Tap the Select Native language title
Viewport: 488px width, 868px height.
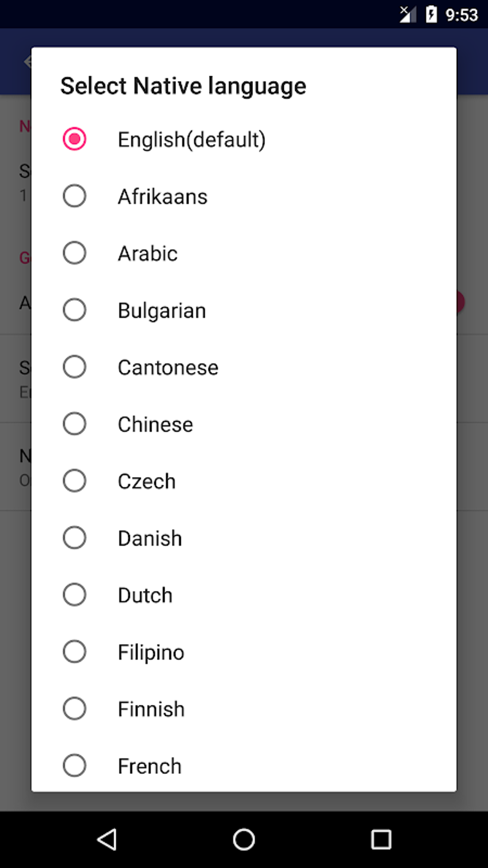pos(183,86)
